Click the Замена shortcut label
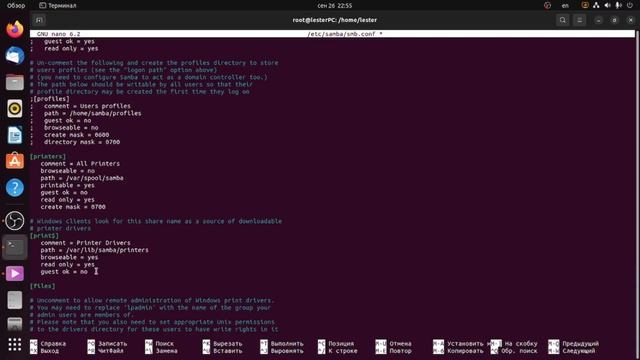The image size is (640, 360). (x=167, y=351)
